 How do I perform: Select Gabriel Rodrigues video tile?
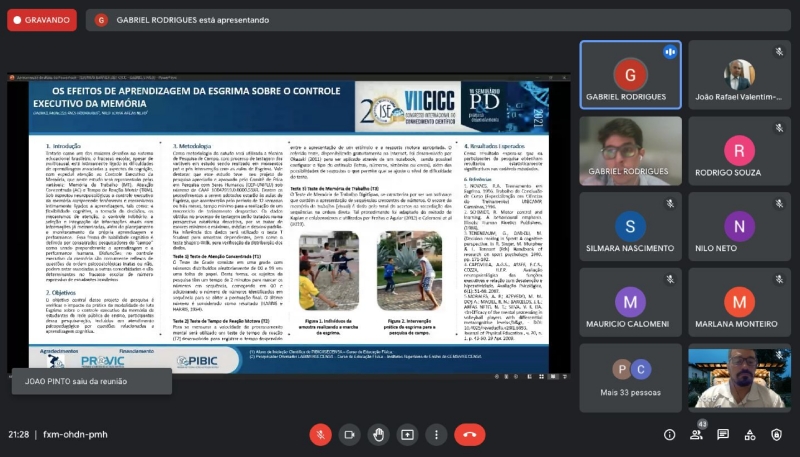click(x=630, y=151)
